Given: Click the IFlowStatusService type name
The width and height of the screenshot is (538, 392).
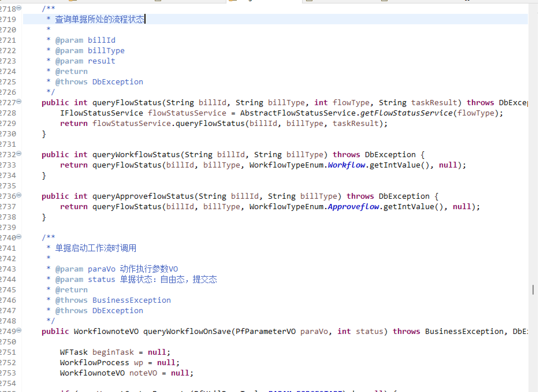Looking at the screenshot, I should pyautogui.click(x=101, y=113).
